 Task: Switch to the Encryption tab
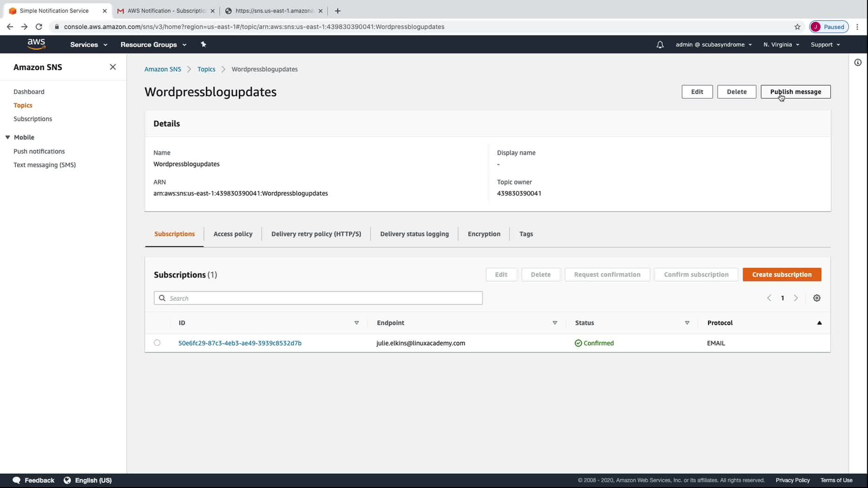pos(484,234)
